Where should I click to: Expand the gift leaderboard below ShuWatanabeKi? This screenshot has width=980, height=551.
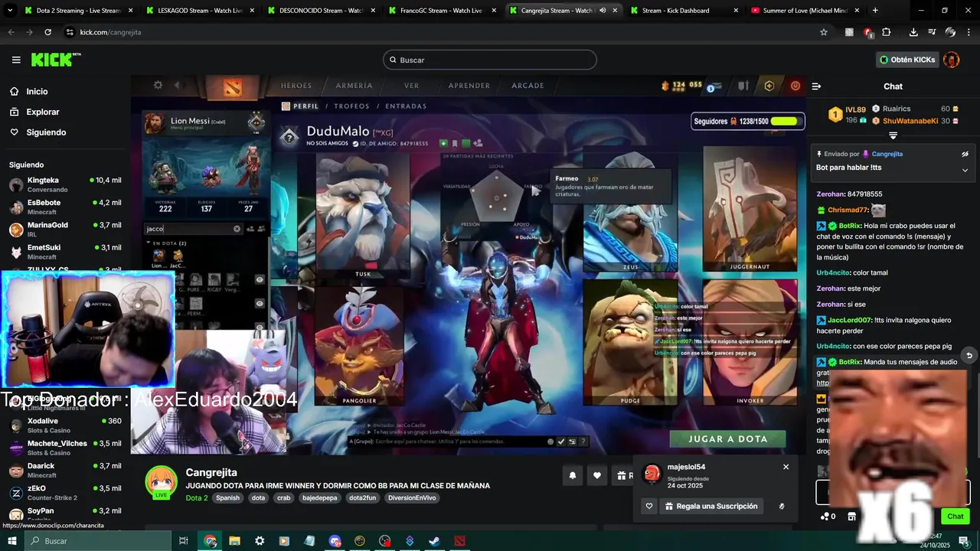click(x=893, y=135)
